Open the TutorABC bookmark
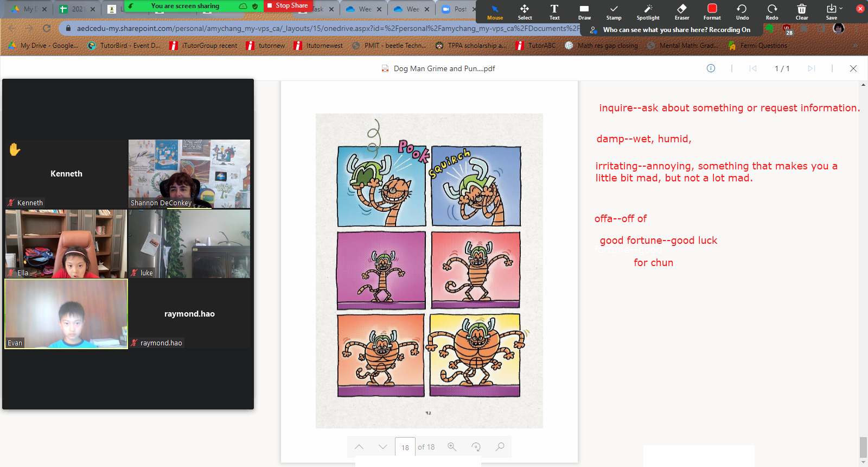Screen dimensions: 868x467 click(535, 46)
